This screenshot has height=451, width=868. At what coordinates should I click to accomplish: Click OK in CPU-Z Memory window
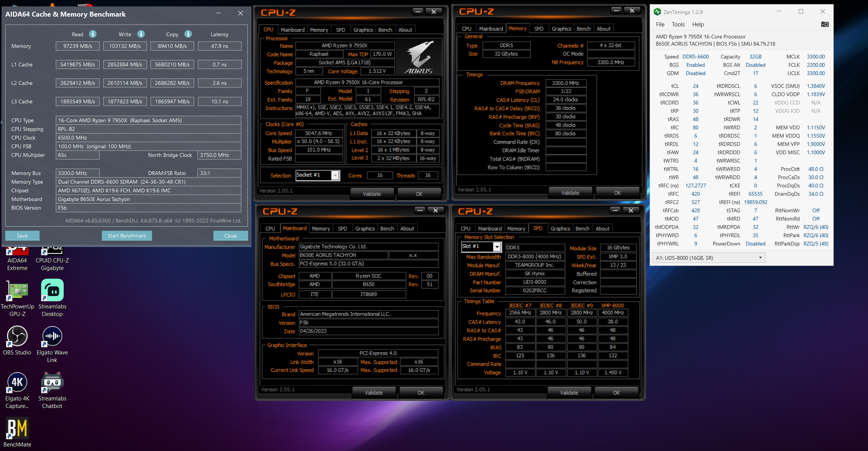[617, 193]
